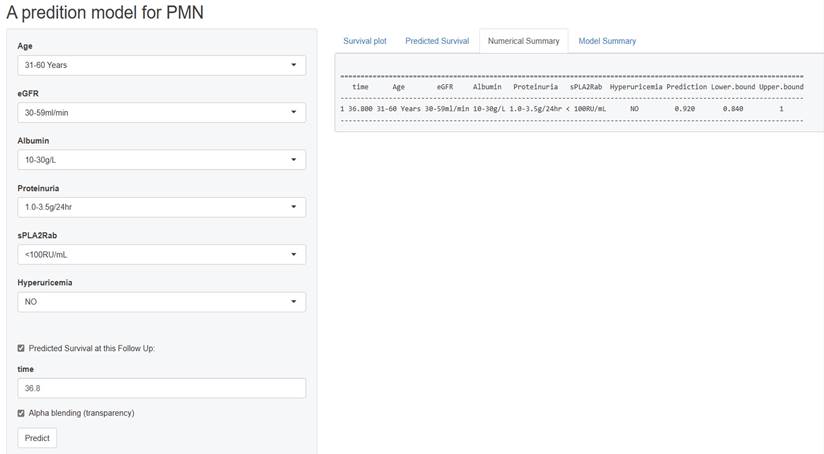Click the caret arrow in eGFR selector
This screenshot has width=824, height=454.
point(293,112)
